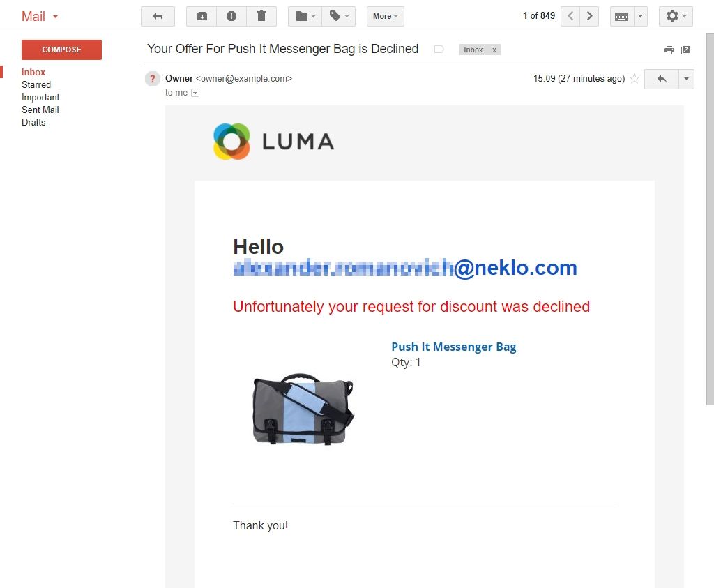
Task: Open the Drafts folder
Action: (33, 123)
